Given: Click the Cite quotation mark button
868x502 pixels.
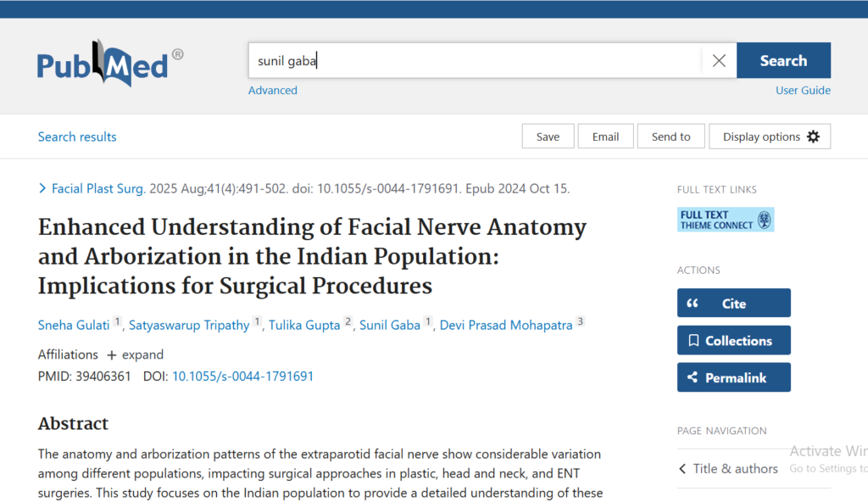Looking at the screenshot, I should [733, 304].
